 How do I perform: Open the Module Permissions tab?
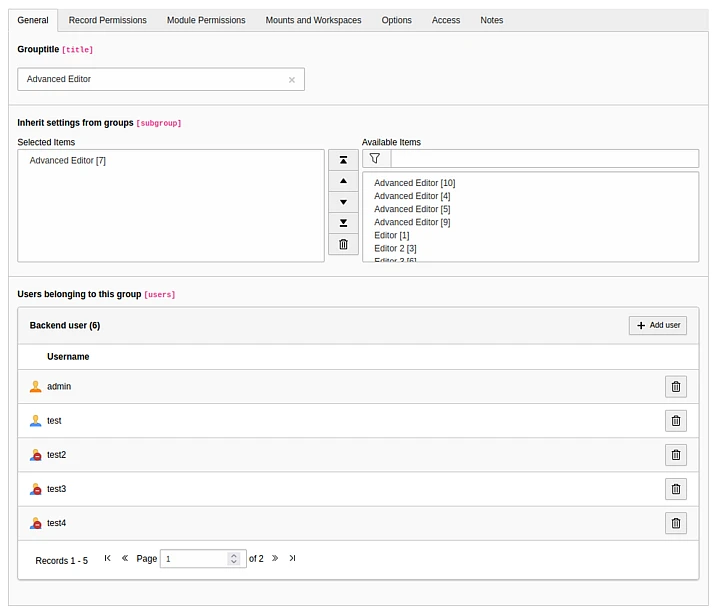click(206, 20)
